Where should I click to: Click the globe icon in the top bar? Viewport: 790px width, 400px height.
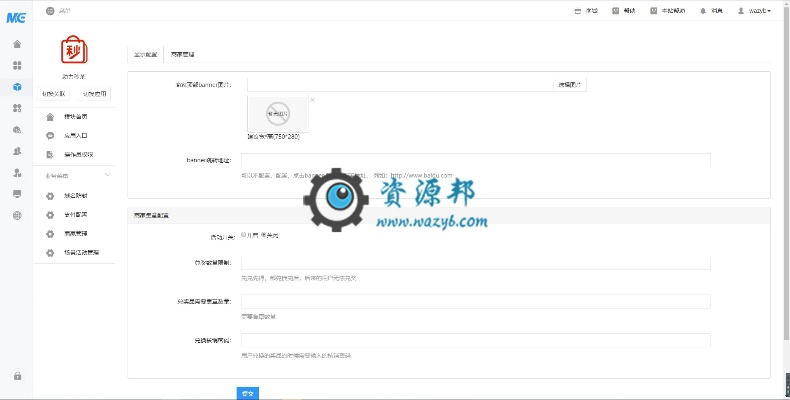(50, 11)
